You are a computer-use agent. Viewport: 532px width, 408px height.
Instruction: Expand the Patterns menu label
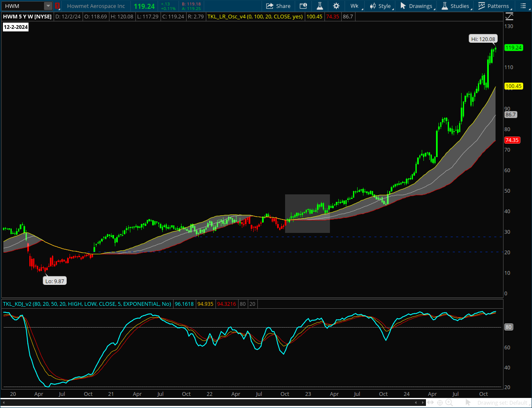pyautogui.click(x=498, y=6)
